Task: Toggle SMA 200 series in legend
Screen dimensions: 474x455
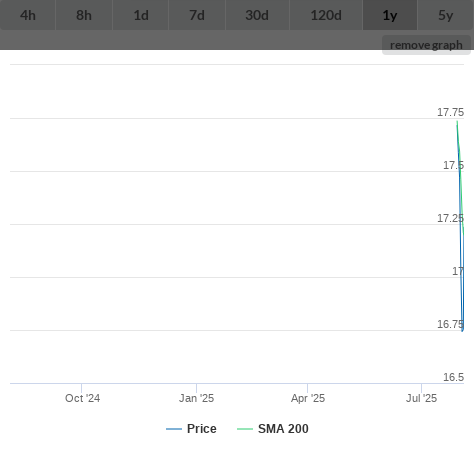Action: [283, 429]
